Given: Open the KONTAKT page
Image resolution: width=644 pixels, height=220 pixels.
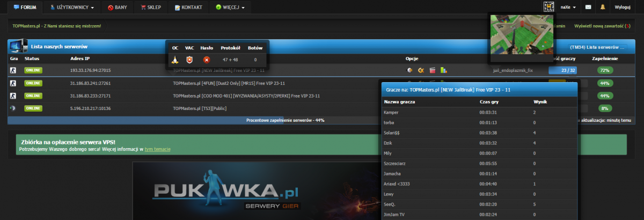Looking at the screenshot, I should [x=188, y=8].
